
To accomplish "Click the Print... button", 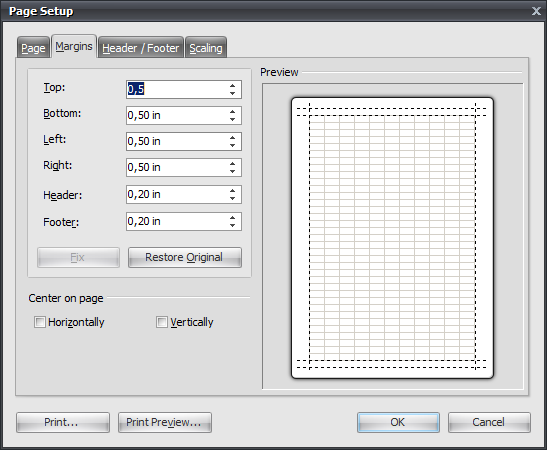I will coord(63,422).
